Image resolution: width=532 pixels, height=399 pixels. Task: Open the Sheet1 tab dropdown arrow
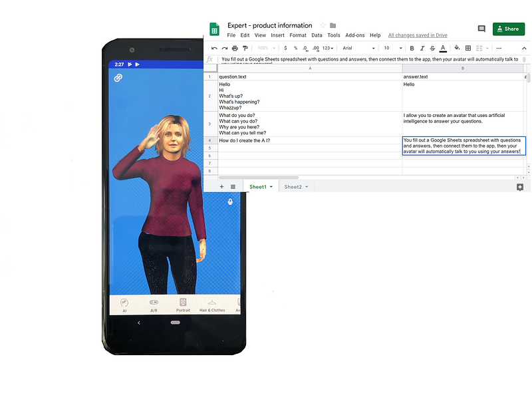tap(271, 187)
